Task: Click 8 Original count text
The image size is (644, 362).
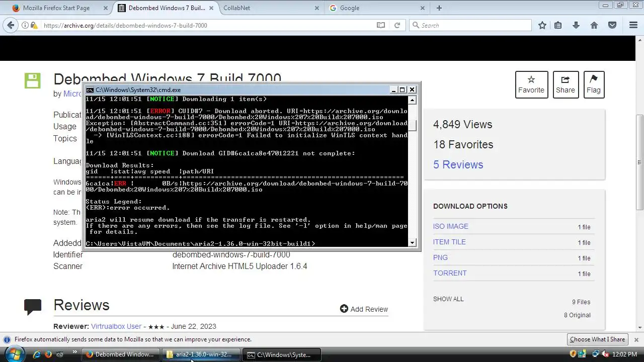Action: (577, 315)
